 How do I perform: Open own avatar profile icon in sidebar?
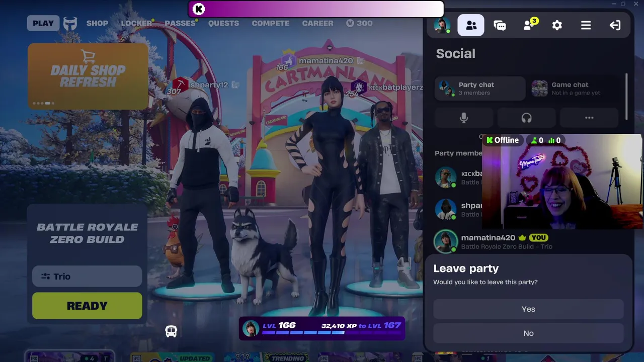coord(442,25)
